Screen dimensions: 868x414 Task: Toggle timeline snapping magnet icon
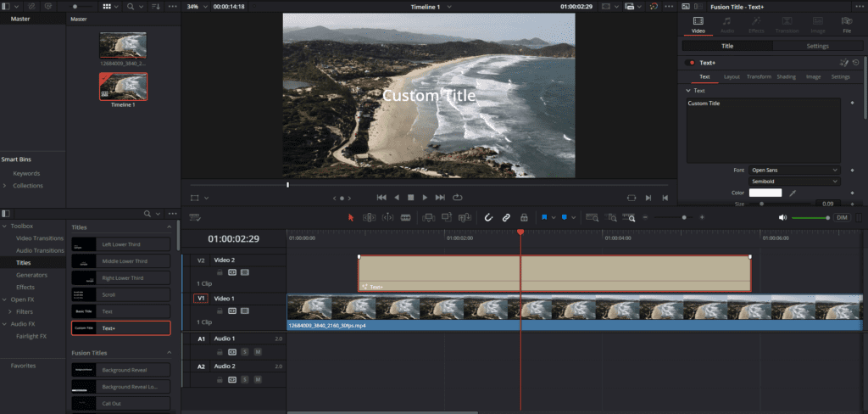coord(488,217)
